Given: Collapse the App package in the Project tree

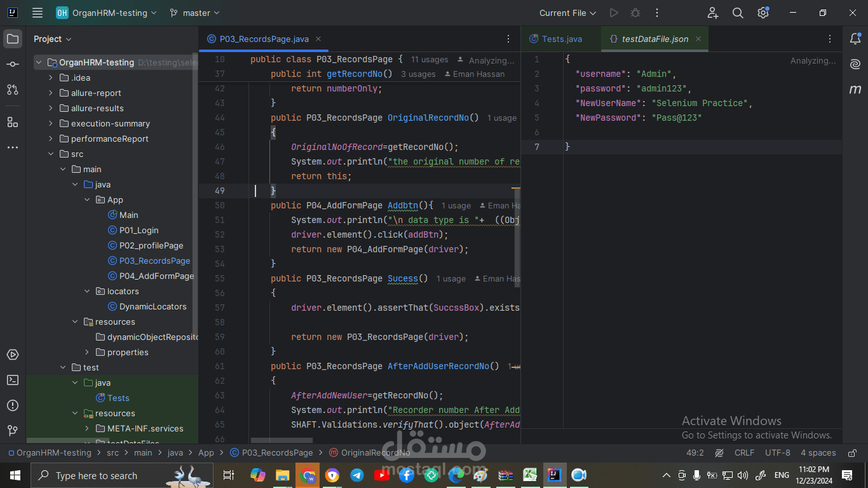Looking at the screenshot, I should point(87,200).
